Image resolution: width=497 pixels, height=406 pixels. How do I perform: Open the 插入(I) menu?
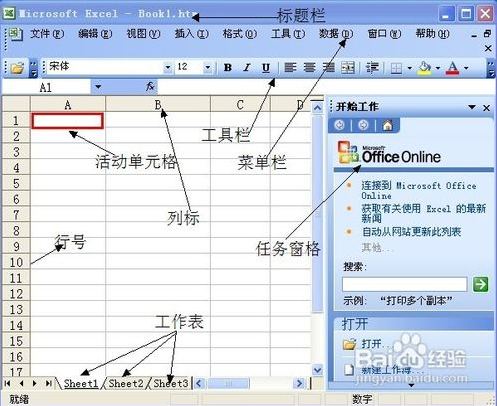pos(192,34)
